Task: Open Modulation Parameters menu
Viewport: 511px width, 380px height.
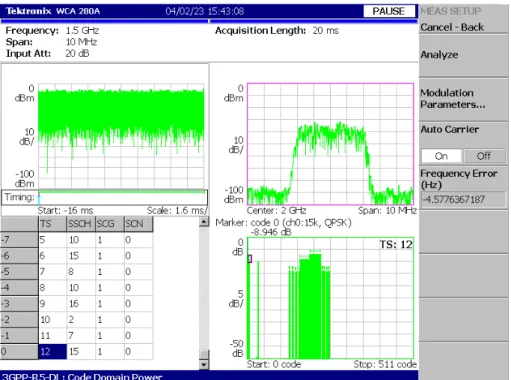Action: 463,99
